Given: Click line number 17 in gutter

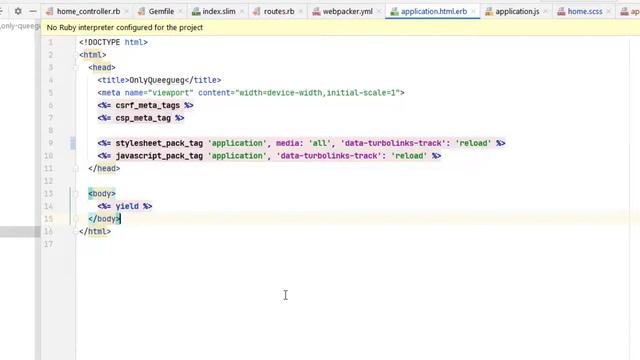Looking at the screenshot, I should (49, 244).
